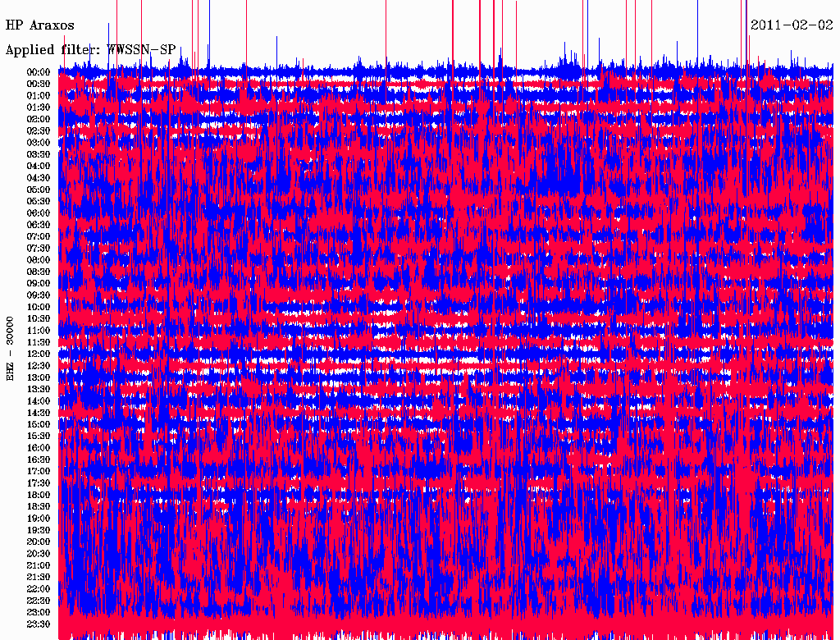840x640 pixels.
Task: Select the 08:00 time label
Action: [39, 260]
